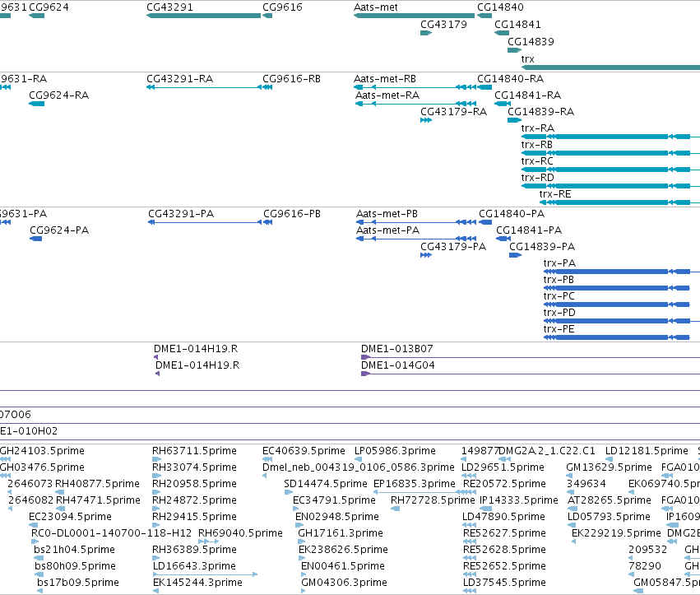Open EST LD12181.5prime label
The width and height of the screenshot is (700, 595).
pos(647,451)
